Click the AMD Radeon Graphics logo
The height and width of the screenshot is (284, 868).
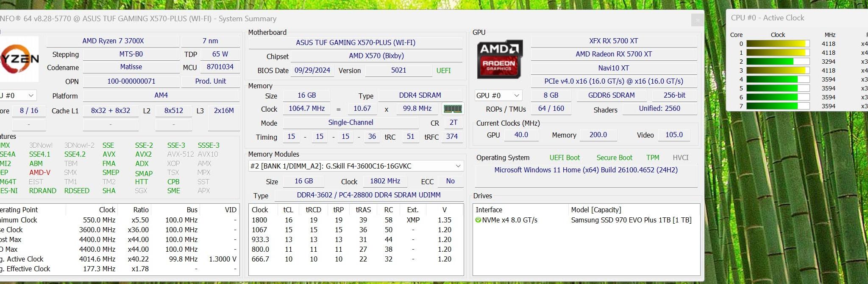click(x=499, y=59)
